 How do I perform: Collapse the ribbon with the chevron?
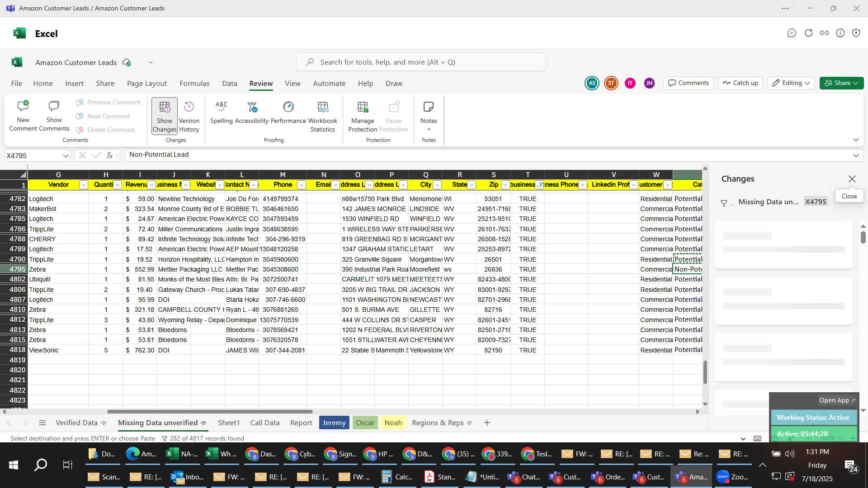856,140
